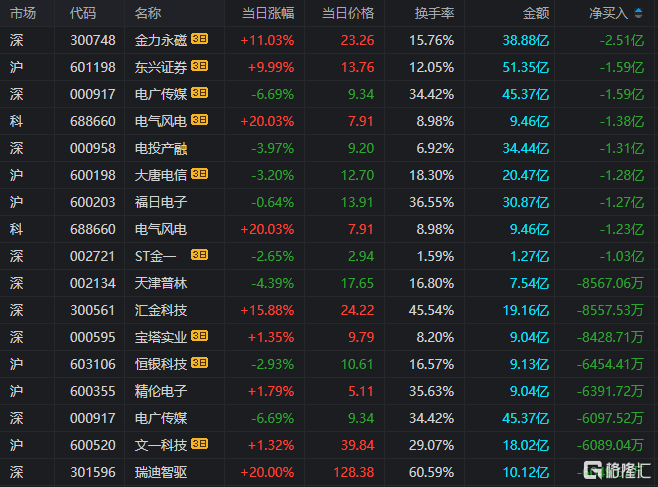Click the 3日 badge next to 宝塔实业

(199, 336)
